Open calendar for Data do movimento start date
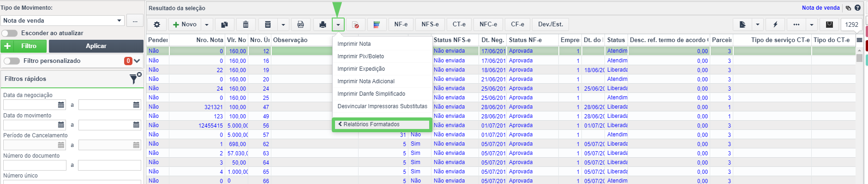868x184 pixels. (x=61, y=125)
